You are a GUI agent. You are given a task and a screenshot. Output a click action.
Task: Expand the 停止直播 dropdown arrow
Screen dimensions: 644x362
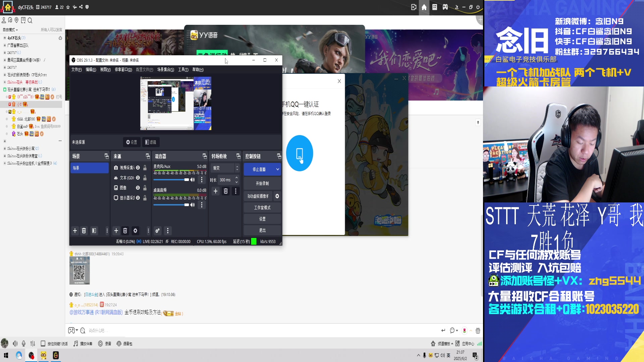pyautogui.click(x=277, y=169)
